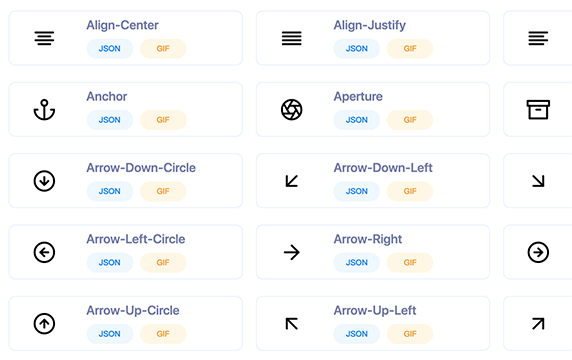Get the Aperture JSON file
Screen dimensions: 572x360
pos(356,120)
